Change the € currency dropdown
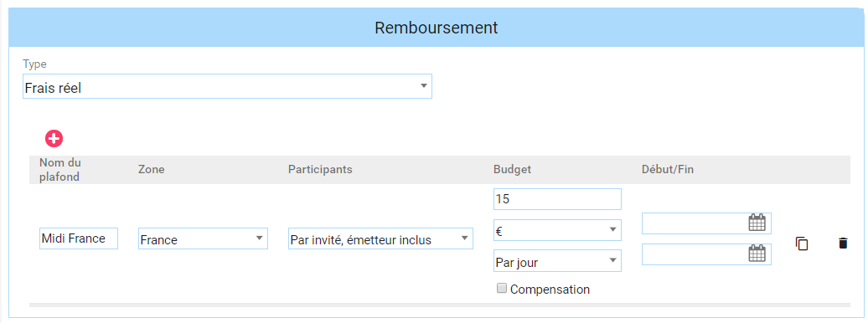The image size is (868, 323). coord(557,230)
